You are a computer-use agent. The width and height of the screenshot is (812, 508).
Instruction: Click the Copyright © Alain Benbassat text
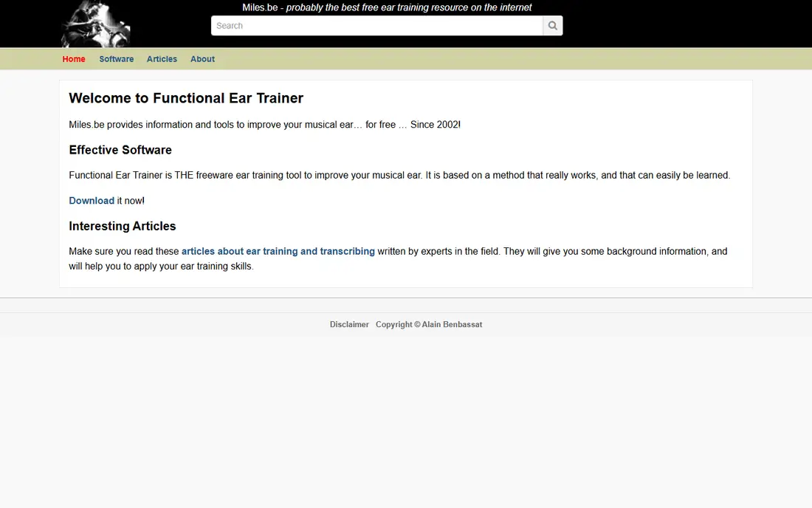(x=429, y=325)
